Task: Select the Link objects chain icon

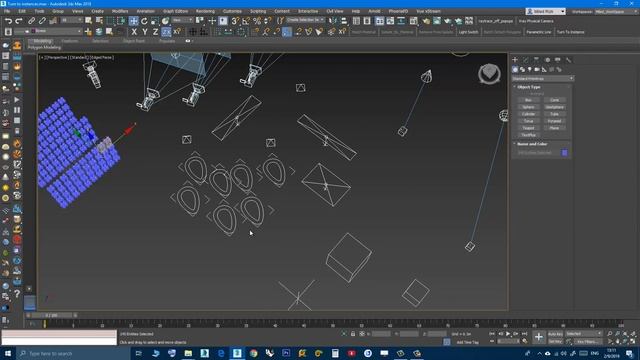Action: click(x=31, y=21)
